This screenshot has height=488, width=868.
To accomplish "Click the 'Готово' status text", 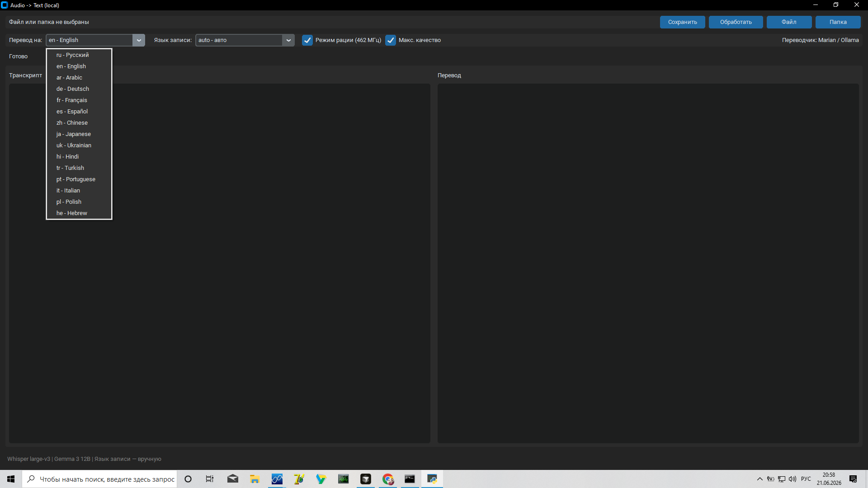I will pos(19,56).
